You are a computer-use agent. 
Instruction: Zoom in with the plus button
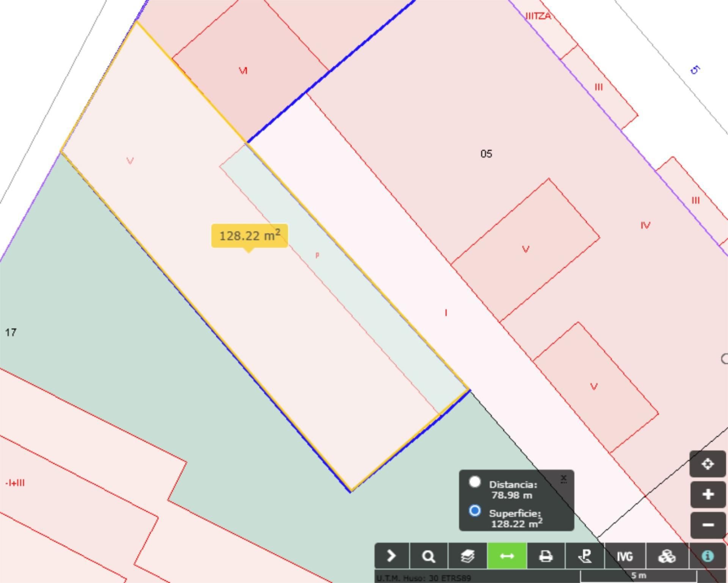708,495
